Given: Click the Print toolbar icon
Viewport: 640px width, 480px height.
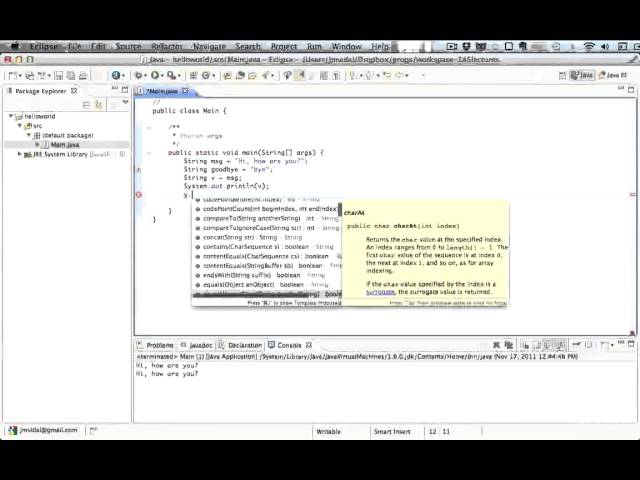Looking at the screenshot, I should tap(83, 76).
